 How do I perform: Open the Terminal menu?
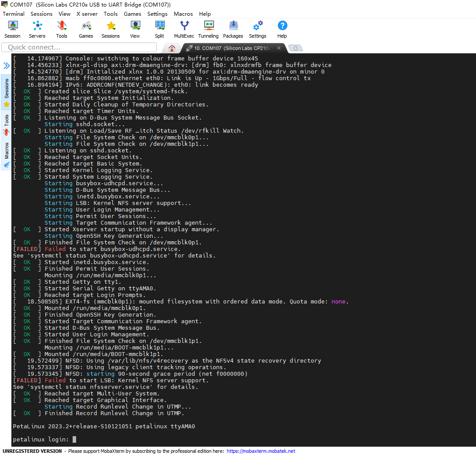[14, 14]
